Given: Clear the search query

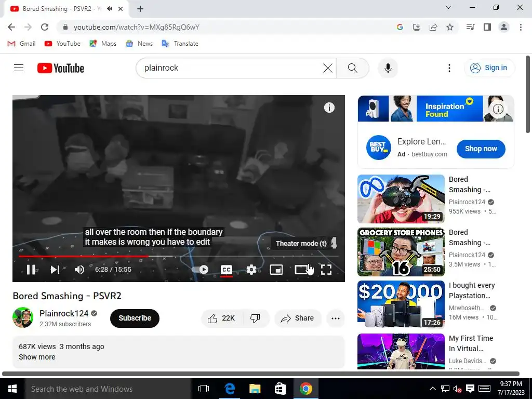Looking at the screenshot, I should coord(327,68).
